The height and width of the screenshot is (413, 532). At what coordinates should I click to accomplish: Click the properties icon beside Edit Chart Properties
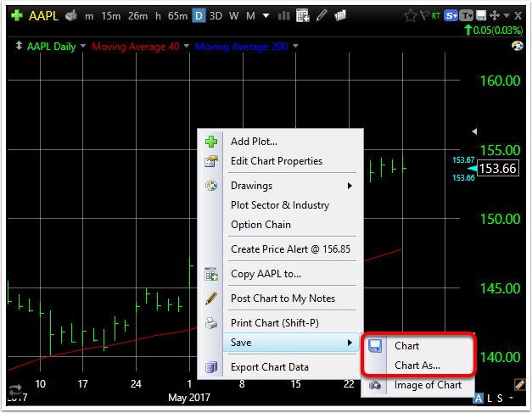pos(211,161)
